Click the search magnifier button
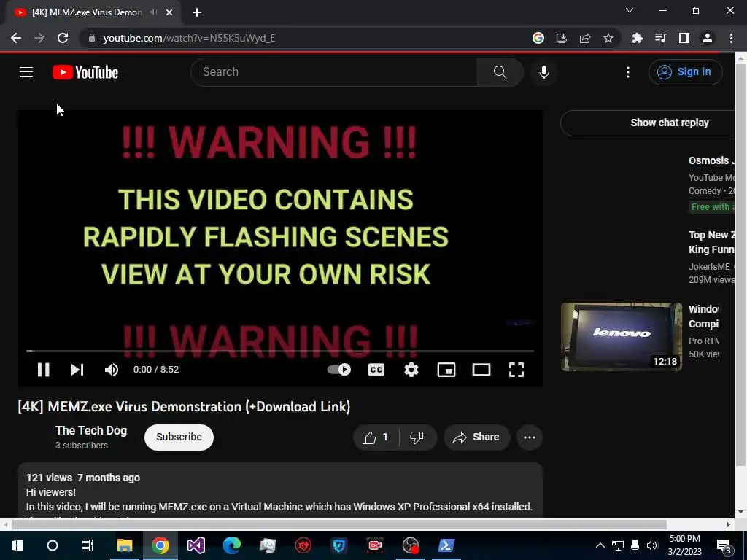The height and width of the screenshot is (560, 747). click(x=500, y=72)
